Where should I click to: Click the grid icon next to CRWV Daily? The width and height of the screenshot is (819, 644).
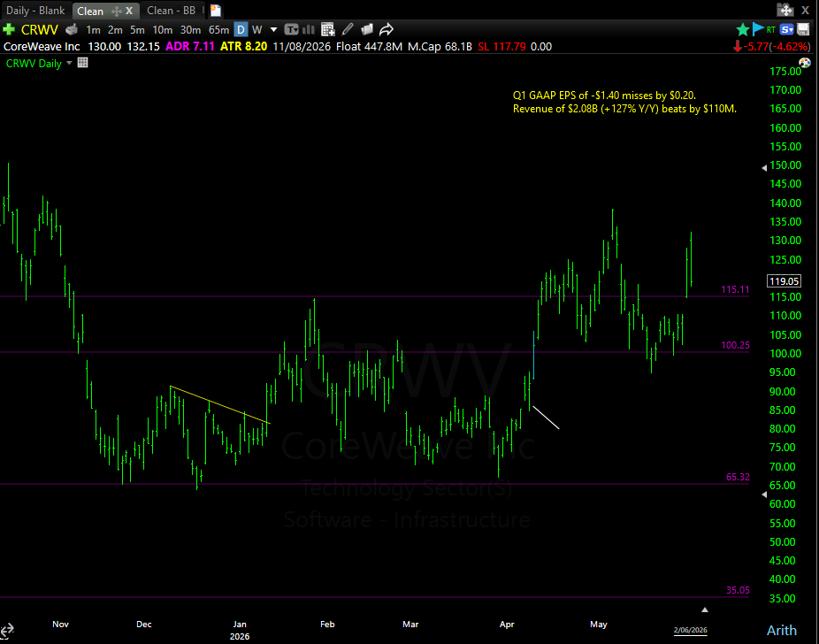82,63
